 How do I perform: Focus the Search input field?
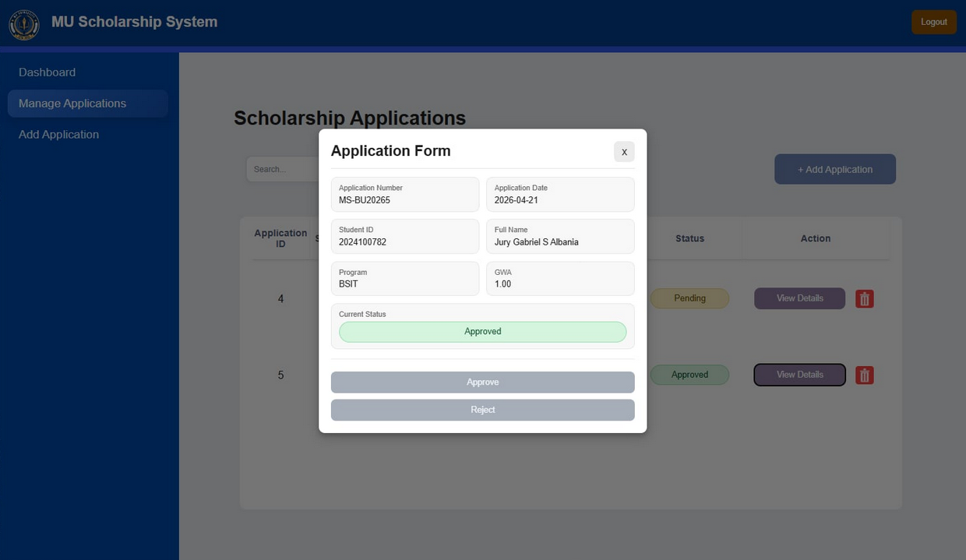[x=282, y=169]
